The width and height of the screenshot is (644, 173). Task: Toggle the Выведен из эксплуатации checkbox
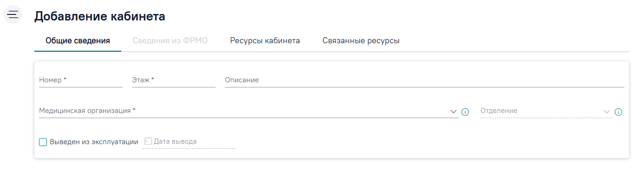tap(43, 142)
